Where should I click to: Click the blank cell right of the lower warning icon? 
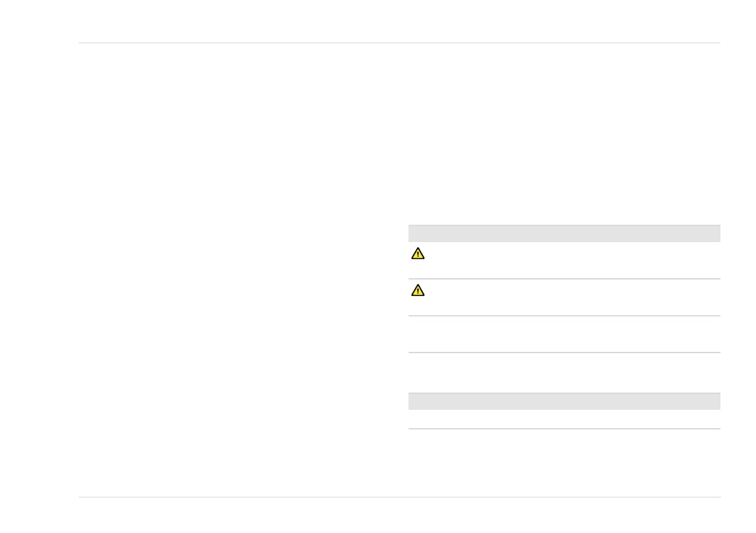tap(572, 297)
